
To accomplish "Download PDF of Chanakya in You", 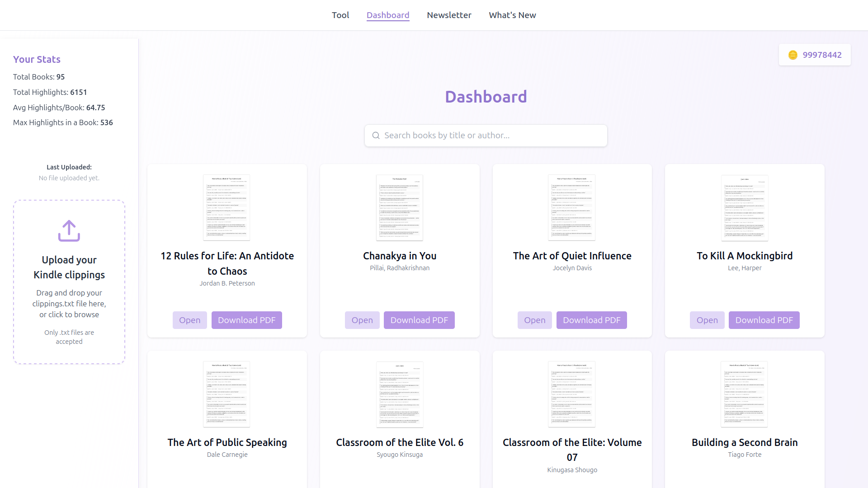I will 419,320.
